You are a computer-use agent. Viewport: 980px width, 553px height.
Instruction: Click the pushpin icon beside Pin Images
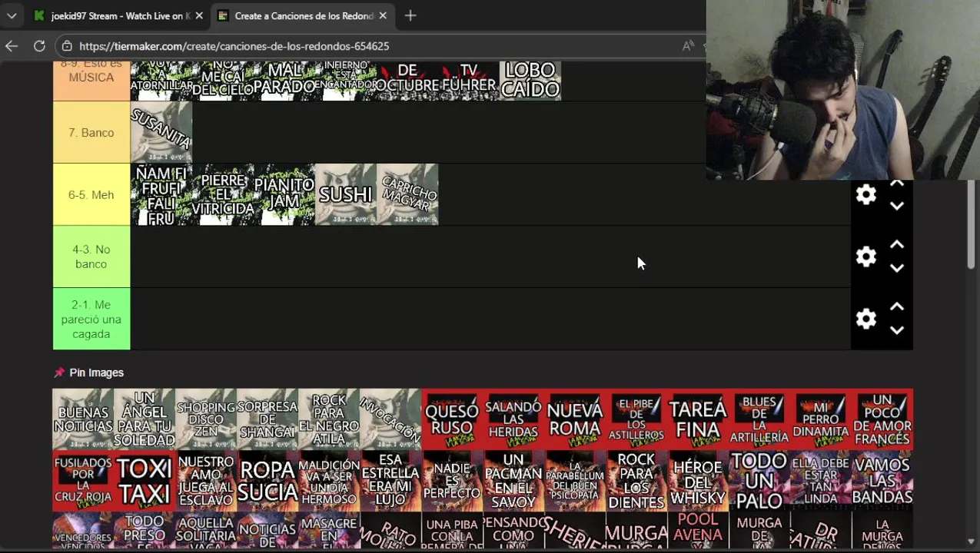click(x=59, y=373)
